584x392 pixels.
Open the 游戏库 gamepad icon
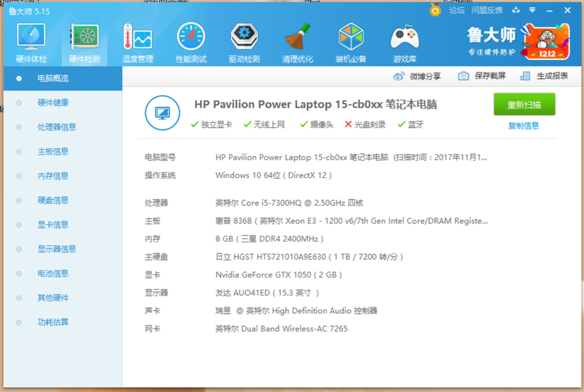point(404,41)
